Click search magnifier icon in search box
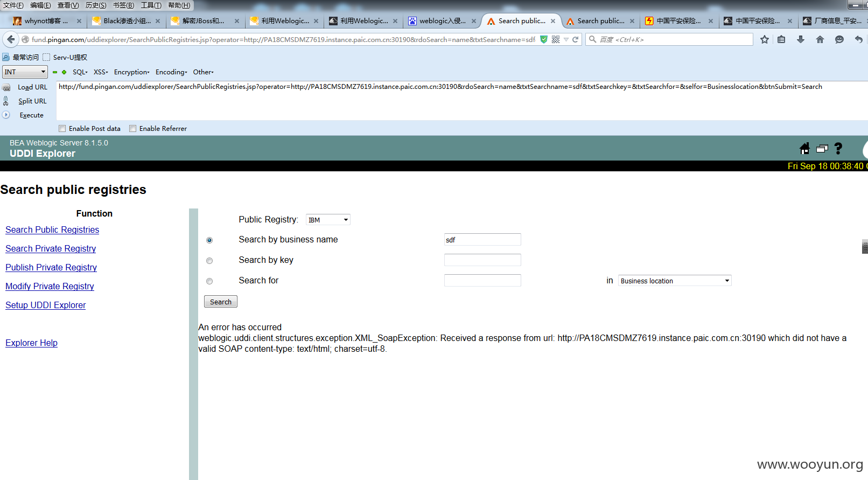Image resolution: width=868 pixels, height=480 pixels. 593,39
